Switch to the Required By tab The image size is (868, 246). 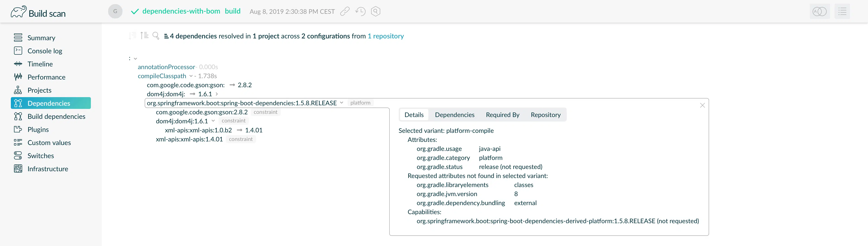point(502,115)
